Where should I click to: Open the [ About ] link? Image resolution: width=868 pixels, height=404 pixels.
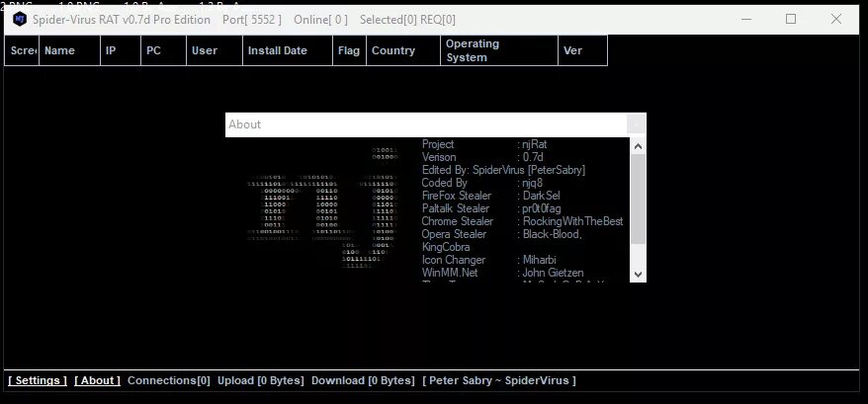98,380
